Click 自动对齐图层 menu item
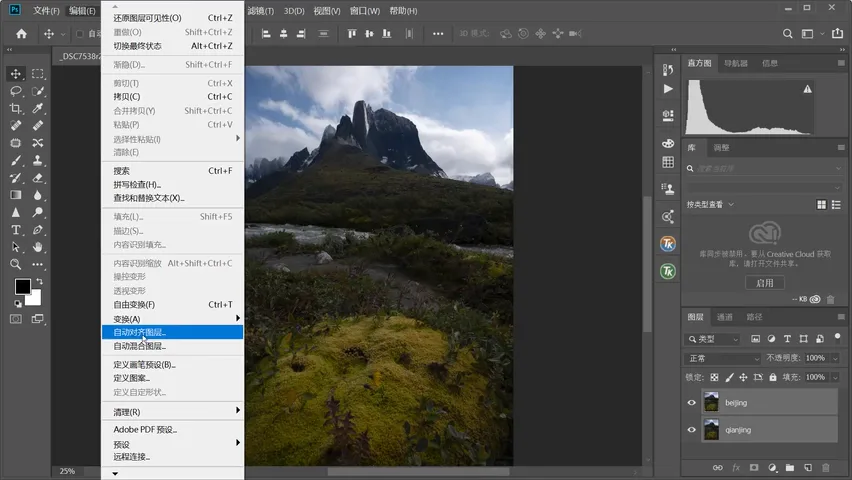Viewport: 852px width, 480px height. [172, 332]
